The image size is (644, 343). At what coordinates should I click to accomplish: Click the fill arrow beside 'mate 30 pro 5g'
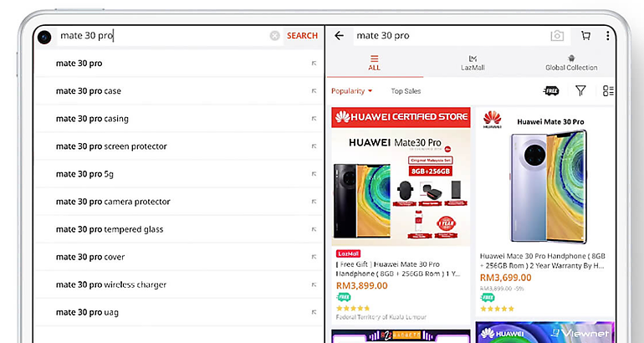pos(314,174)
